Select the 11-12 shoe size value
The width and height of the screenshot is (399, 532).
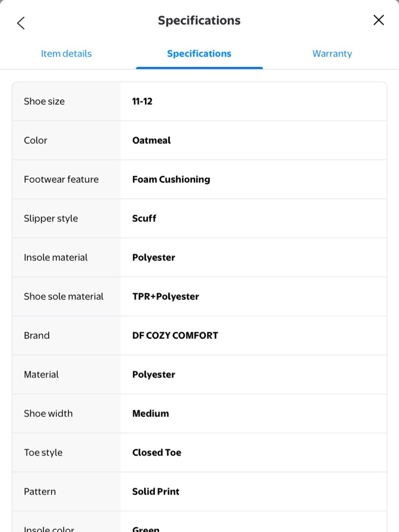(x=142, y=101)
